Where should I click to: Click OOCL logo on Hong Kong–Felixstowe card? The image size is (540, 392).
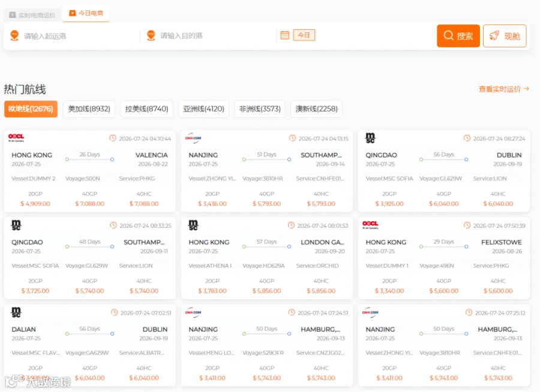[370, 225]
